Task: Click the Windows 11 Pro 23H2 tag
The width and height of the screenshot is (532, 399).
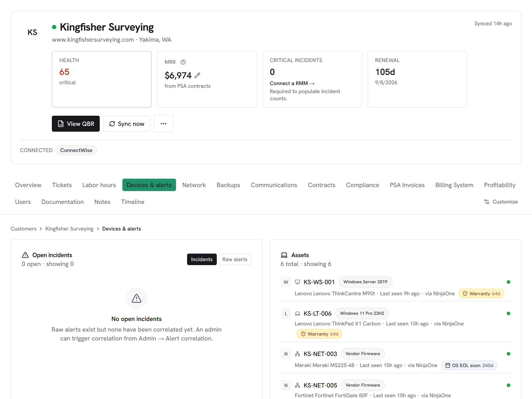Action: point(362,313)
